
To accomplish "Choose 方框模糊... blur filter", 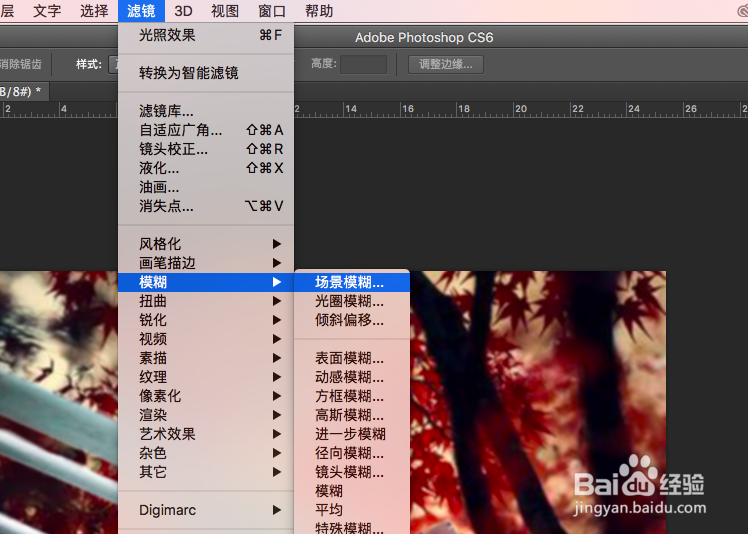I will coord(352,396).
